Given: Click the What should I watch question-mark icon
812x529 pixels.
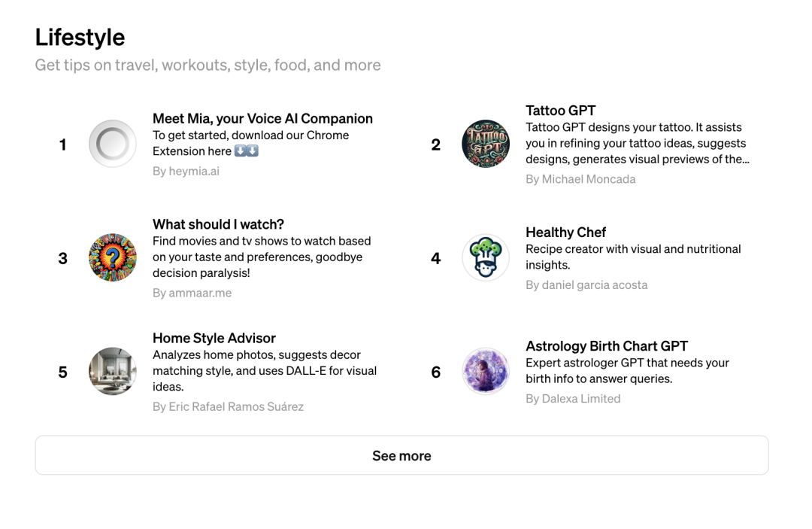Looking at the screenshot, I should coord(113,257).
